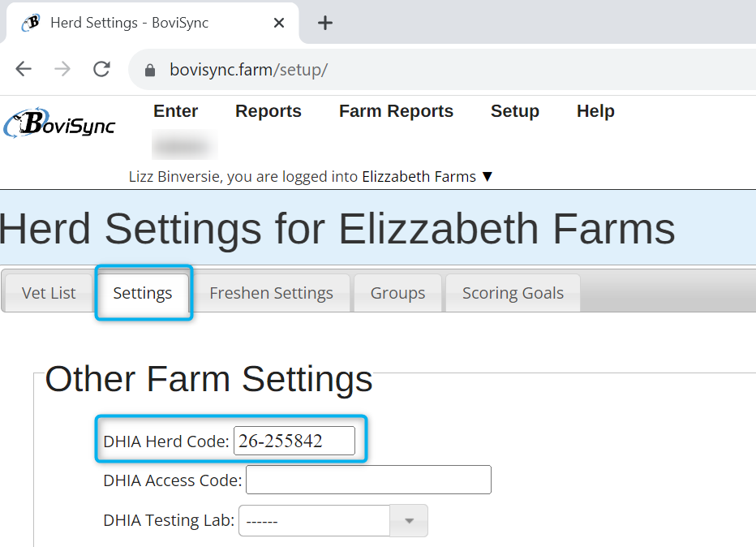Switch to the Settings tab
Image resolution: width=756 pixels, height=547 pixels.
[143, 293]
